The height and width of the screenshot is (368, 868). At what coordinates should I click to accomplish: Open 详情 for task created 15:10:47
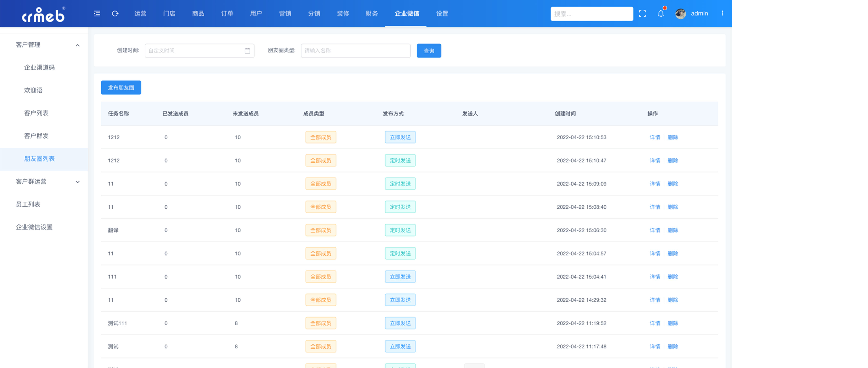pyautogui.click(x=655, y=160)
